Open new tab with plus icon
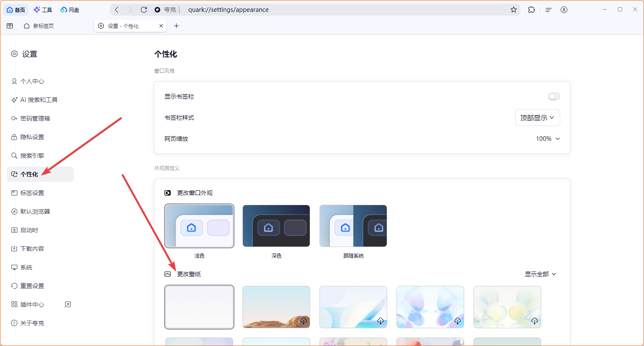This screenshot has height=346, width=644. pos(176,26)
